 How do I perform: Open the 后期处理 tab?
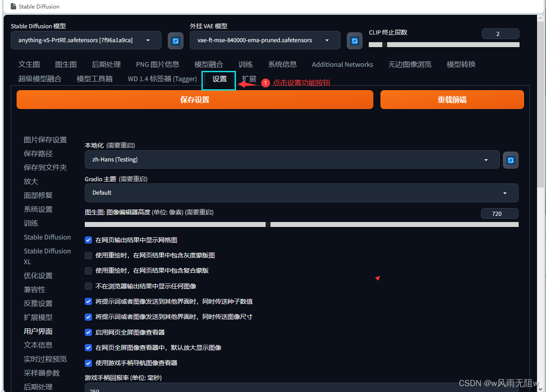106,64
